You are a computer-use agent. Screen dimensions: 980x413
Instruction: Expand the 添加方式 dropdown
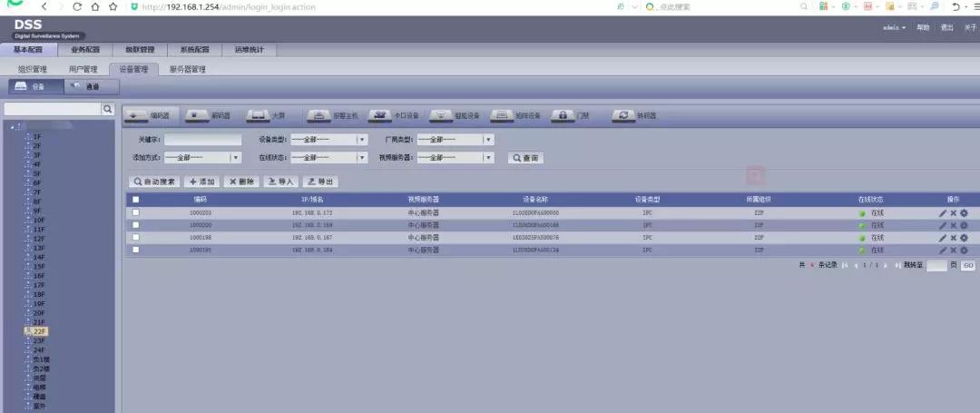(x=235, y=158)
